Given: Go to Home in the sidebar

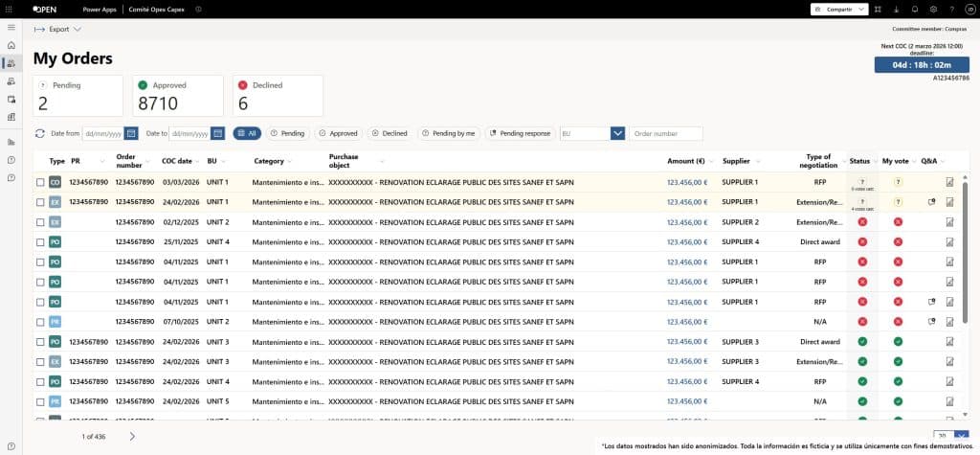Looking at the screenshot, I should [x=11, y=46].
